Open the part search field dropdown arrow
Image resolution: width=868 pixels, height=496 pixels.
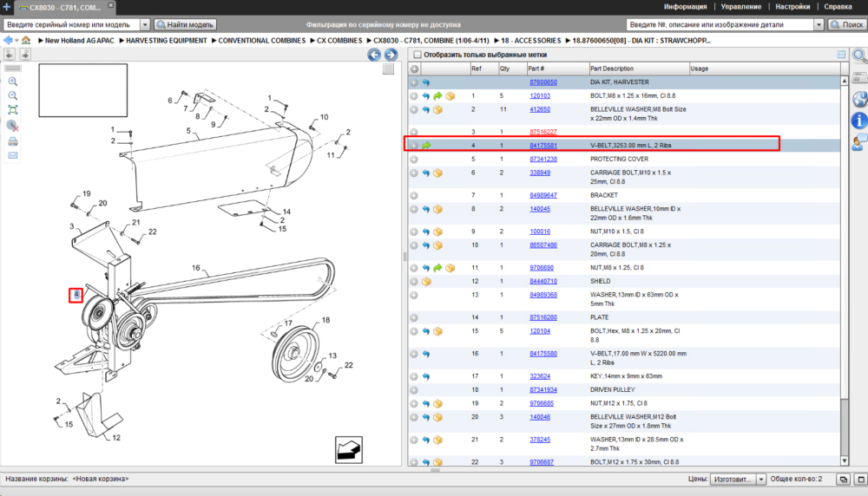819,24
